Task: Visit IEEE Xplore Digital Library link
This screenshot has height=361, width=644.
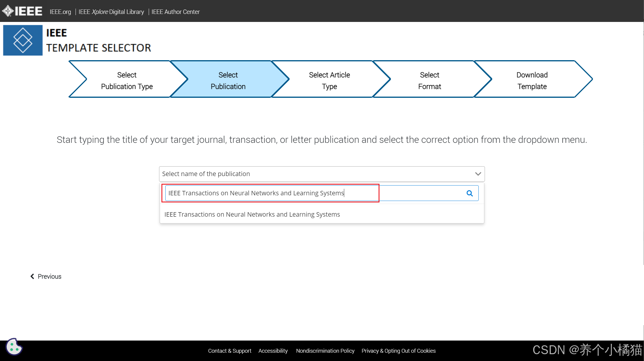Action: click(111, 12)
